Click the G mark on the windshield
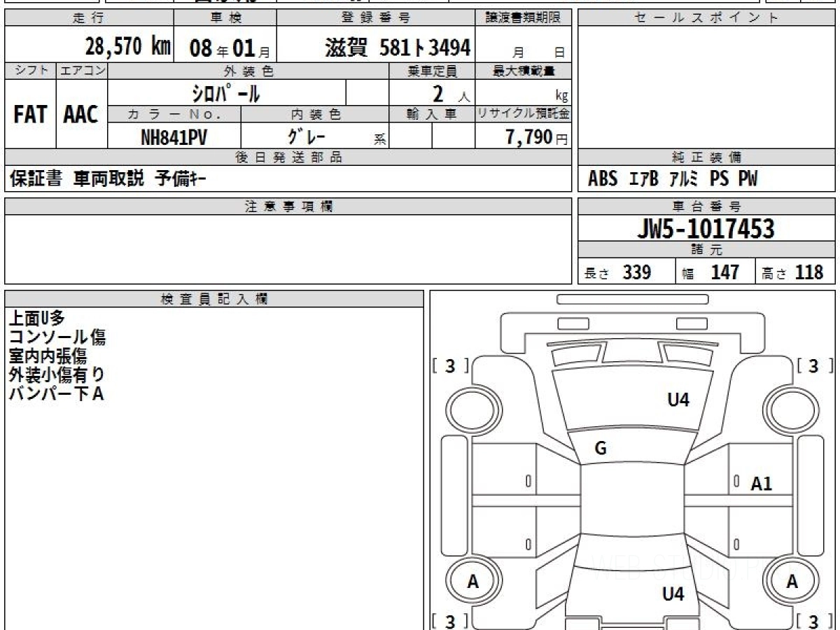The height and width of the screenshot is (630, 840). [x=601, y=449]
